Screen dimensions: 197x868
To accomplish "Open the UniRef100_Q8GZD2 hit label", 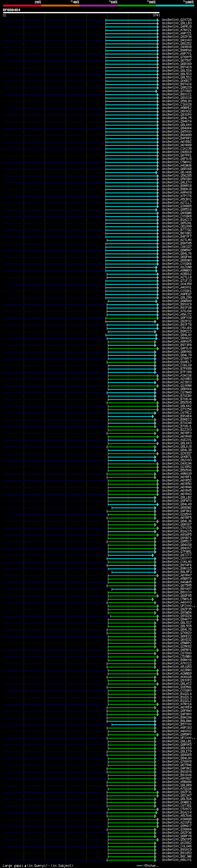I will [177, 43].
